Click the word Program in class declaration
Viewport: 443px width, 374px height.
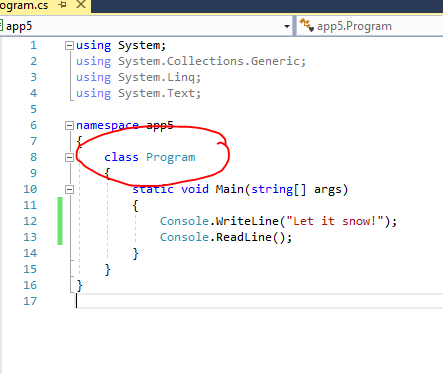(x=171, y=158)
